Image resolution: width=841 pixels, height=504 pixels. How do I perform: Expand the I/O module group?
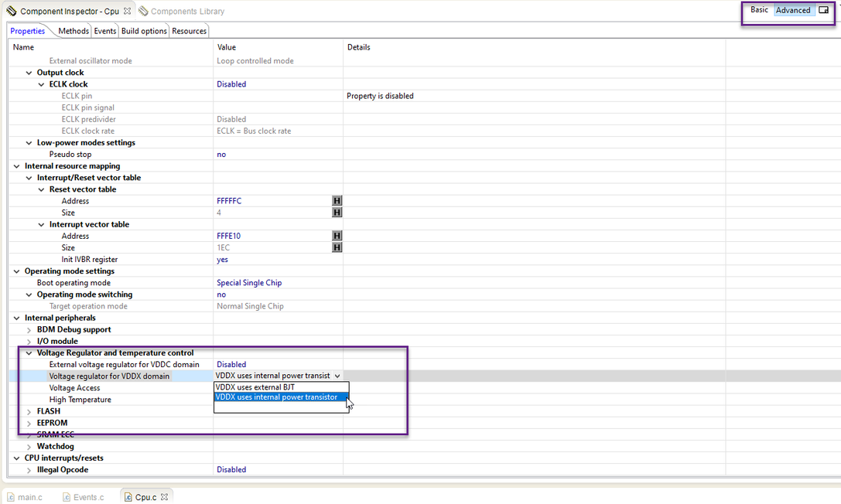click(x=29, y=342)
